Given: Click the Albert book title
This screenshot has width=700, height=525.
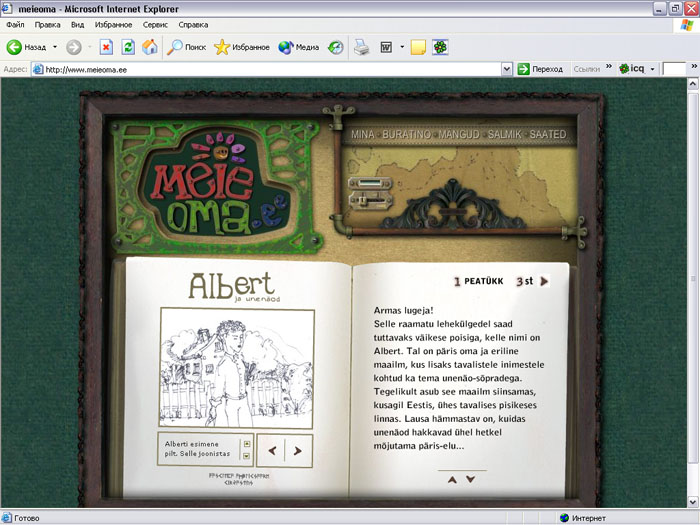Looking at the screenshot, I should [x=232, y=287].
